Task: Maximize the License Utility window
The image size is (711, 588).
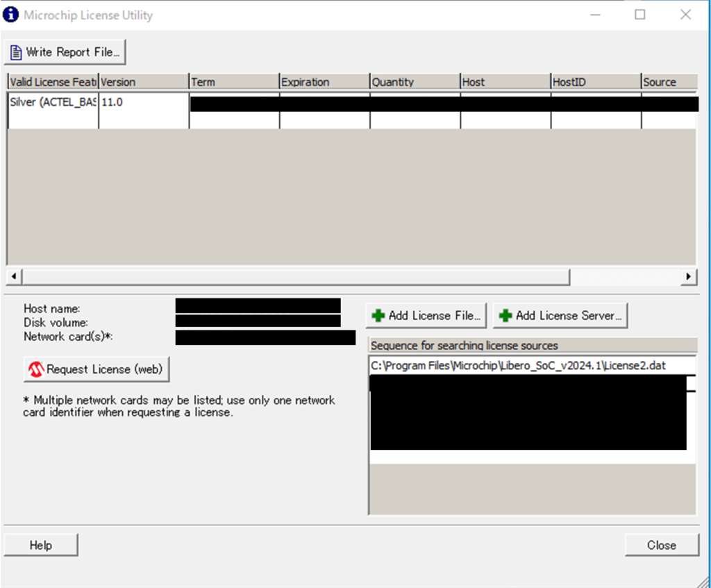Action: tap(639, 15)
